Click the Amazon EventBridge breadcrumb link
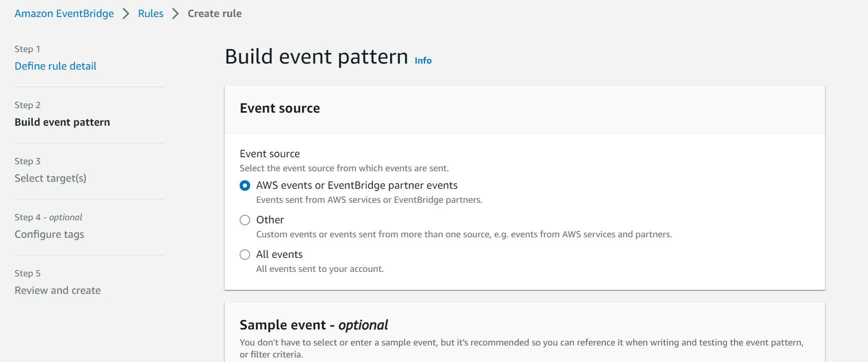The width and height of the screenshot is (868, 362). pyautogui.click(x=64, y=14)
